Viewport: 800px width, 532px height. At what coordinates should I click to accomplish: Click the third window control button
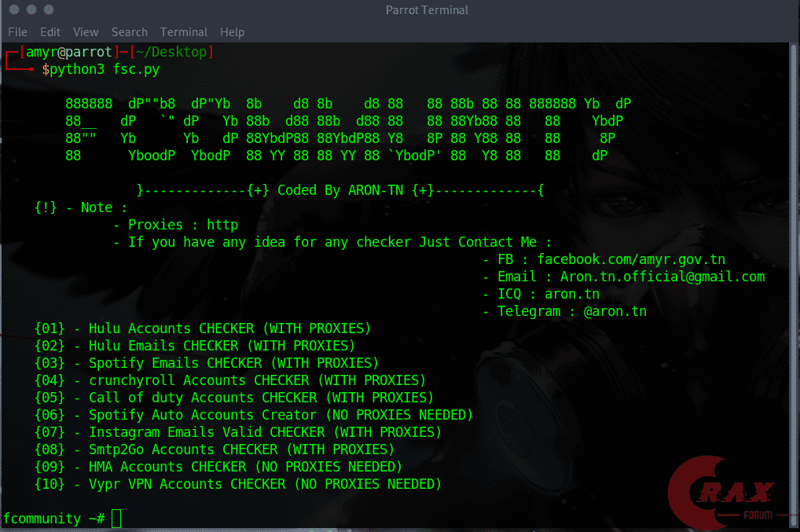[49, 9]
